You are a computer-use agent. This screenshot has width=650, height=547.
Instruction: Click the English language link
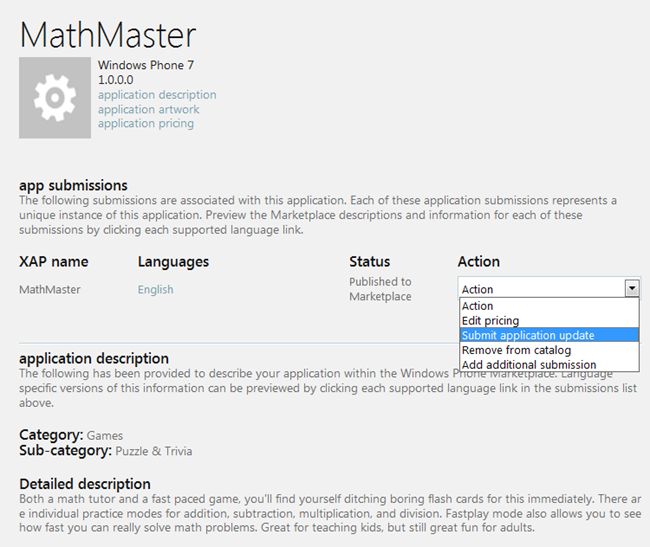155,289
